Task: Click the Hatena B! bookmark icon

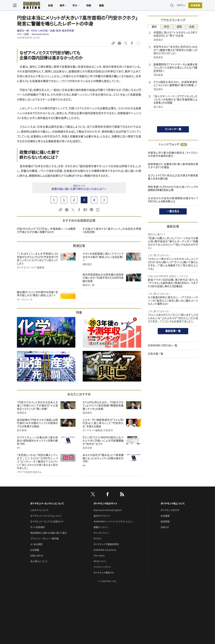Action: point(85,210)
